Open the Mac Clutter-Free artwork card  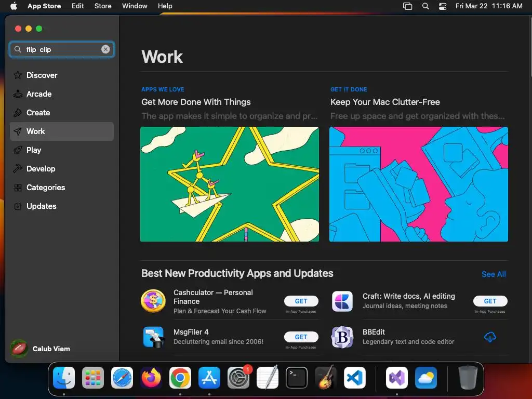[x=418, y=184]
